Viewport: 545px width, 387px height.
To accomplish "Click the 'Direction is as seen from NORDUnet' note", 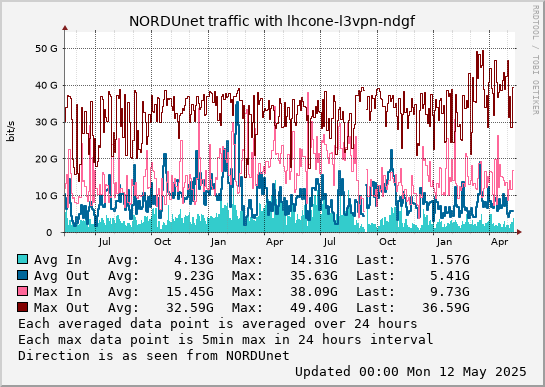I will [x=154, y=356].
